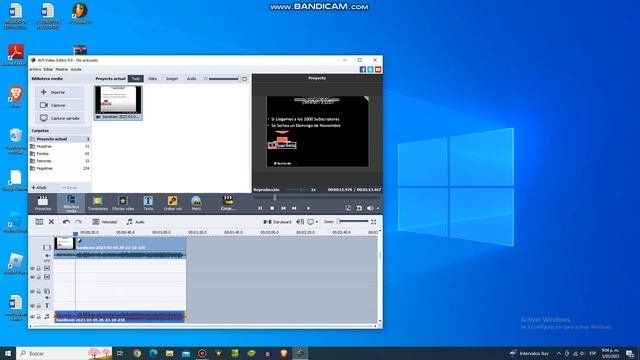The image size is (640, 360).
Task: Open the display options dropdown arrow
Action: [x=317, y=222]
